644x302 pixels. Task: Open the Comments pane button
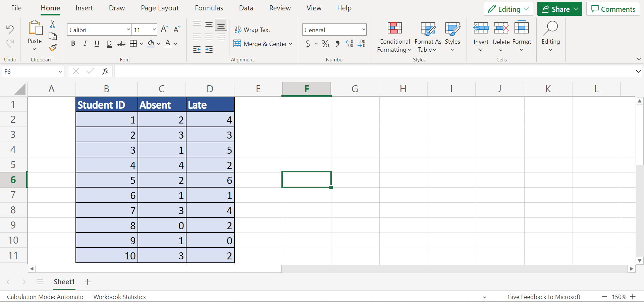(613, 9)
